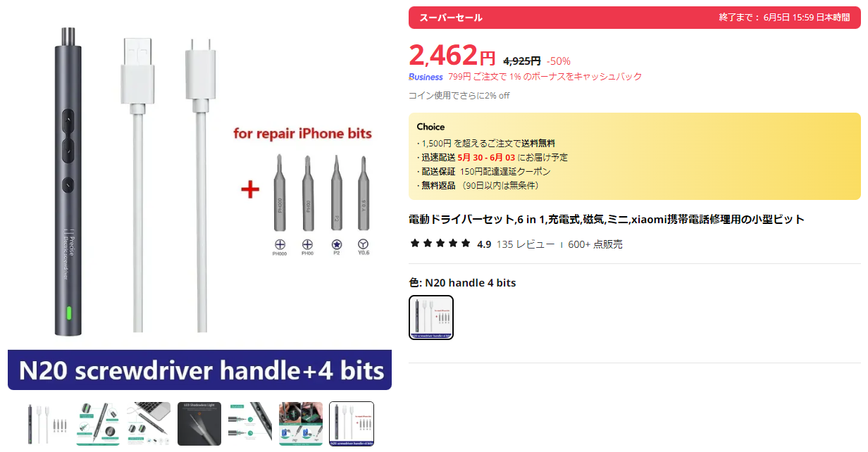
Task: View the thumbnail showing circuit board repair
Action: [x=301, y=424]
